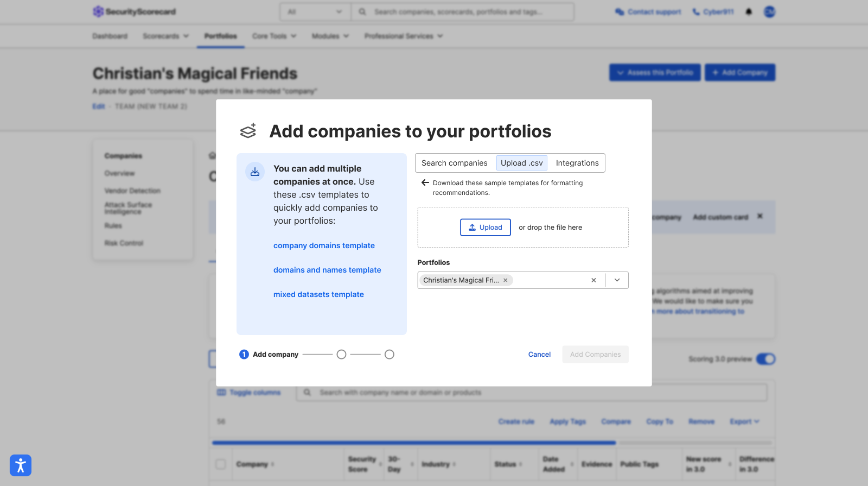Close the Add custom card banner
This screenshot has width=868, height=486.
point(760,216)
